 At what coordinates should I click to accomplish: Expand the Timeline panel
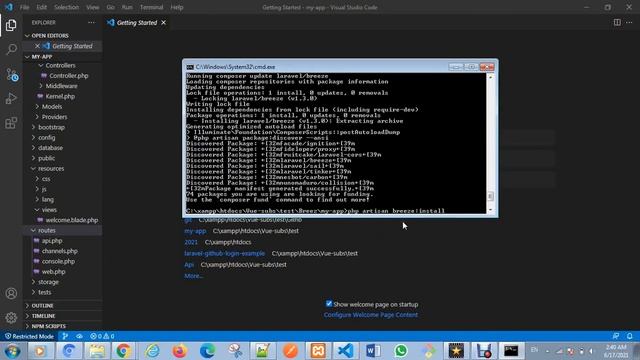[43, 316]
